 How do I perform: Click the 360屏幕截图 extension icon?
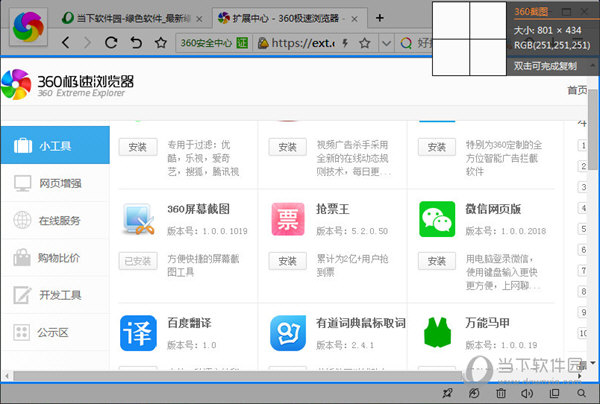tap(138, 219)
